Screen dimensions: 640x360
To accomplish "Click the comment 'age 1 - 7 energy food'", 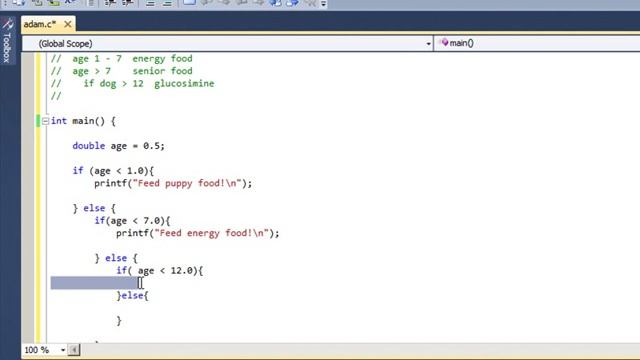I will pos(122,59).
